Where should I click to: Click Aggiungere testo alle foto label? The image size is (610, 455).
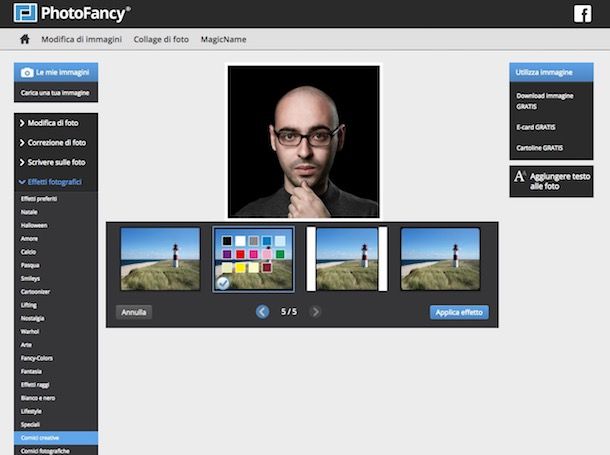pyautogui.click(x=560, y=181)
